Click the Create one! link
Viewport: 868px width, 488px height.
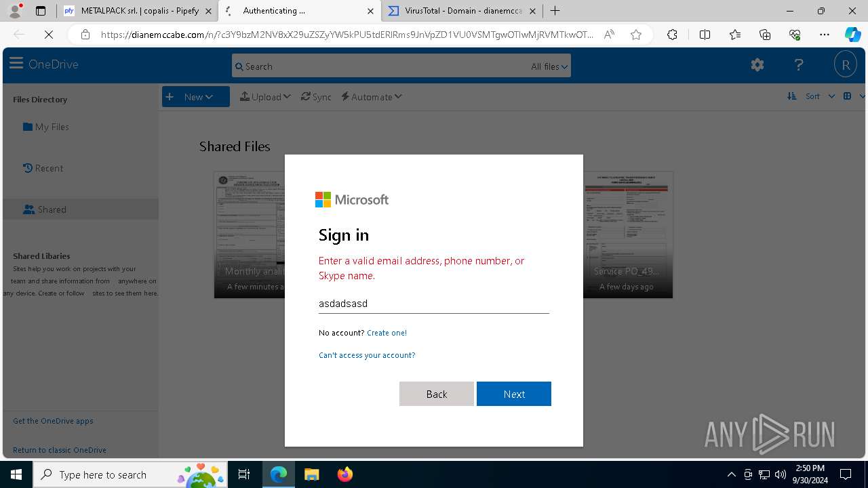[x=387, y=333]
